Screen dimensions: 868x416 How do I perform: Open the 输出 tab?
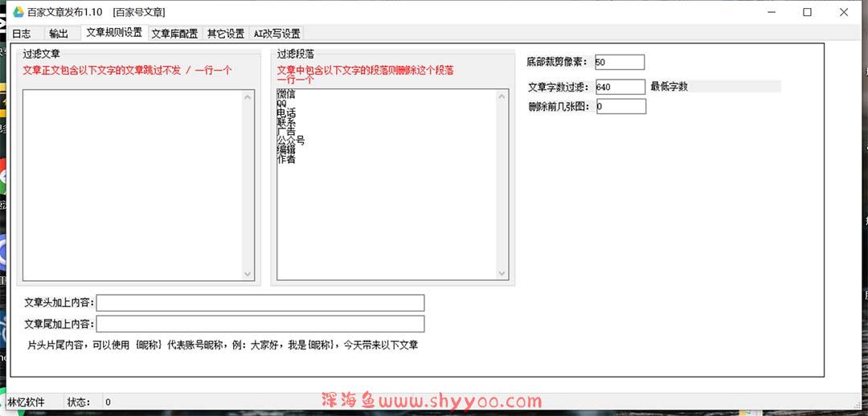click(59, 34)
